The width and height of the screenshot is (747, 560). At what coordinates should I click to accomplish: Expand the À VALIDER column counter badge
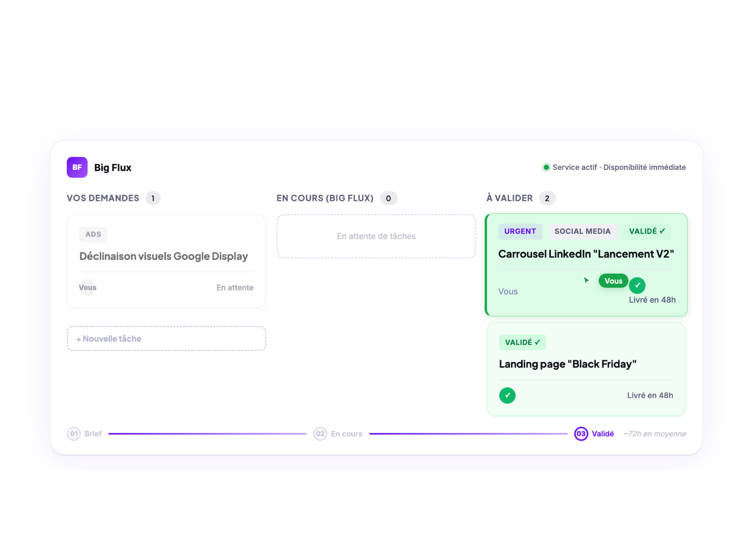(x=547, y=198)
